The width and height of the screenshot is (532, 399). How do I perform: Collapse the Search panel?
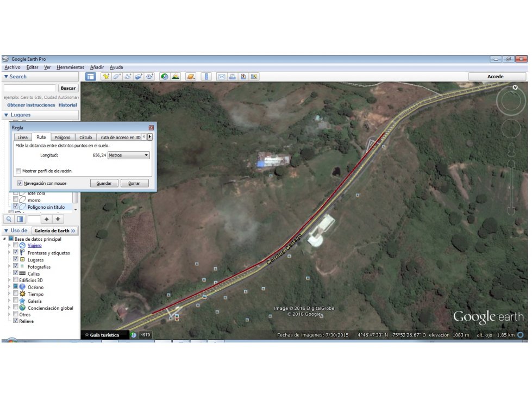(x=6, y=77)
